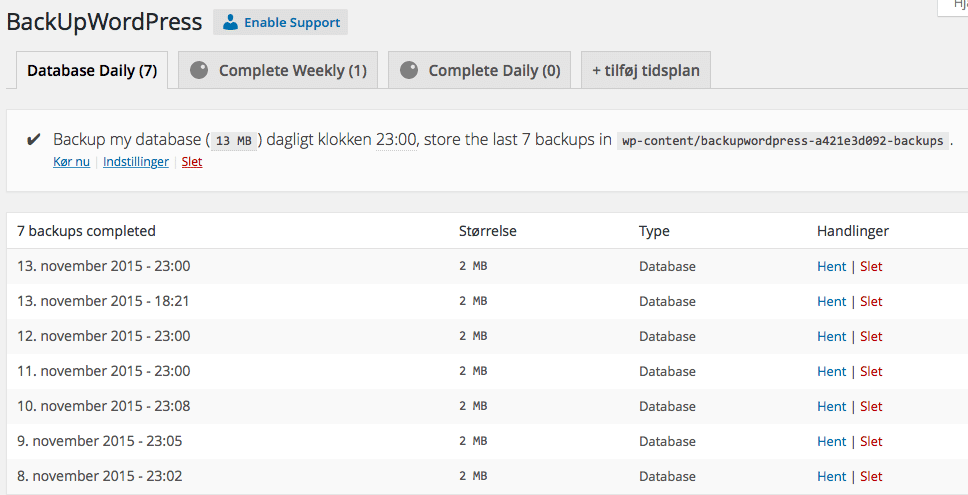Image resolution: width=968 pixels, height=495 pixels.
Task: Select the 12. november 2015 - 23:00 date
Action: point(104,336)
